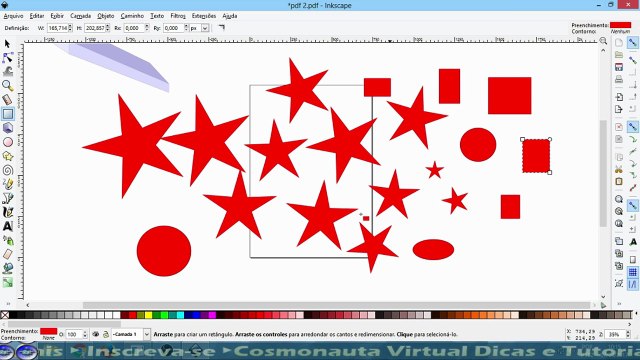Screen dimensions: 640x360
Task: Select the Selector arrow tool
Action: pyautogui.click(x=7, y=44)
